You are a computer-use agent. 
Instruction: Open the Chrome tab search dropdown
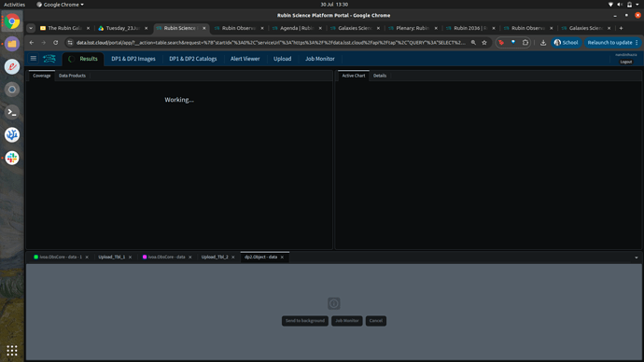31,28
